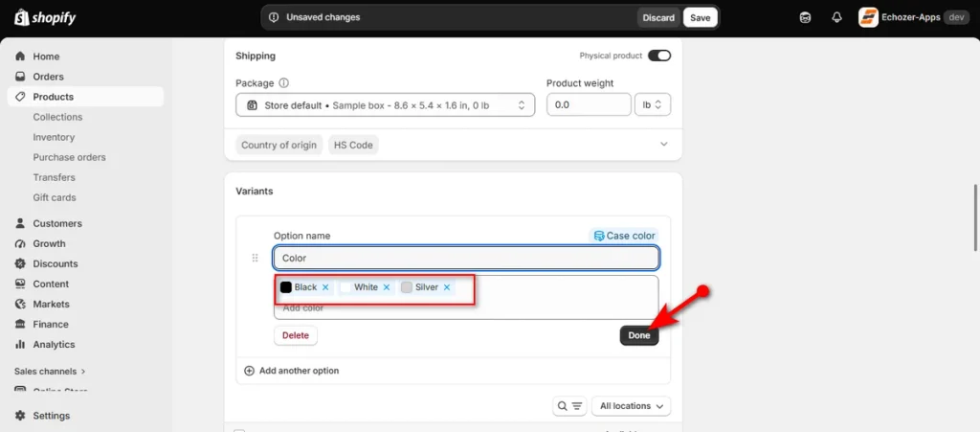Remove the Silver color value
980x432 pixels.
447,287
